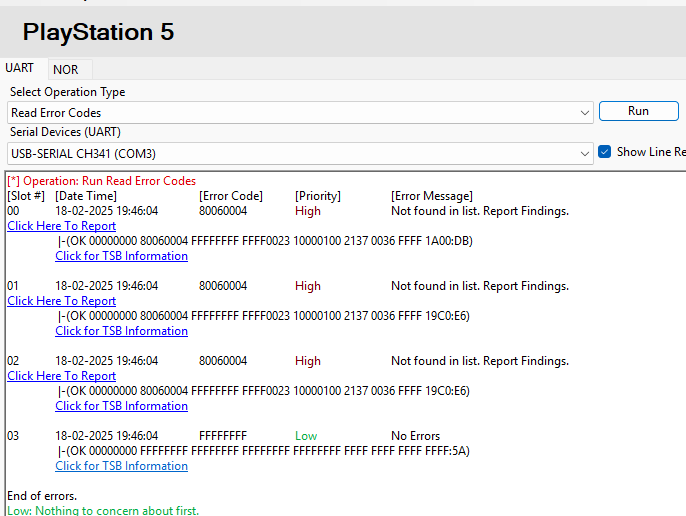Click the slot 00 date time 18-02-2025 19:46:04
Viewport: 686px width, 516px height.
107,211
